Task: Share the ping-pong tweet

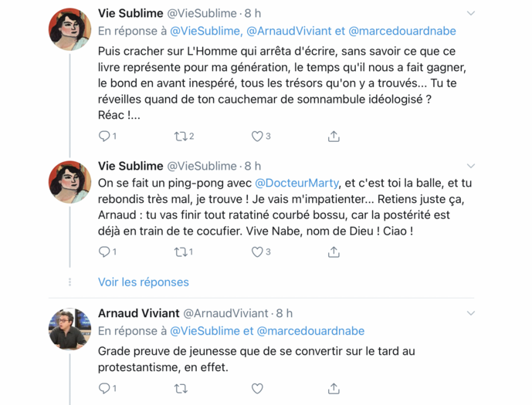Action: click(x=334, y=251)
